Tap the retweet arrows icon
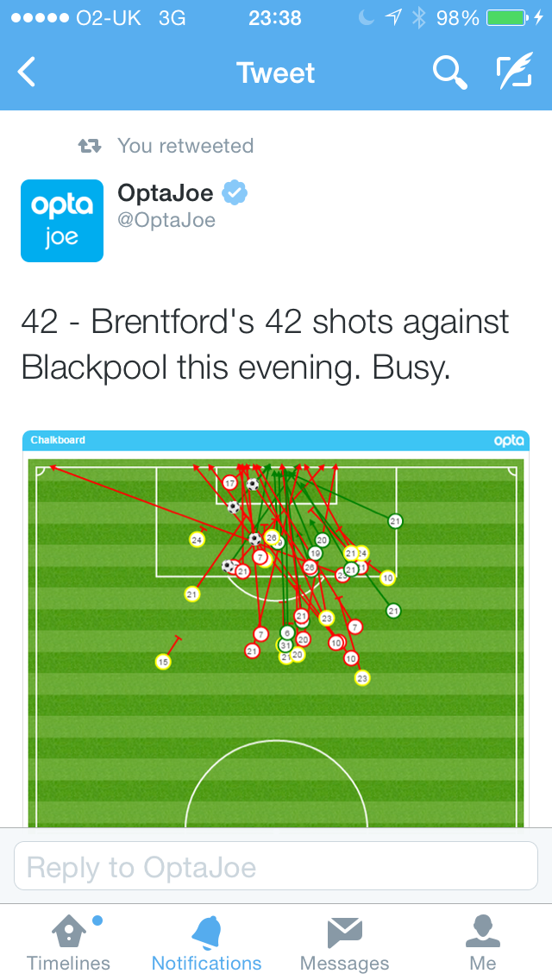The image size is (552, 980). tap(91, 146)
